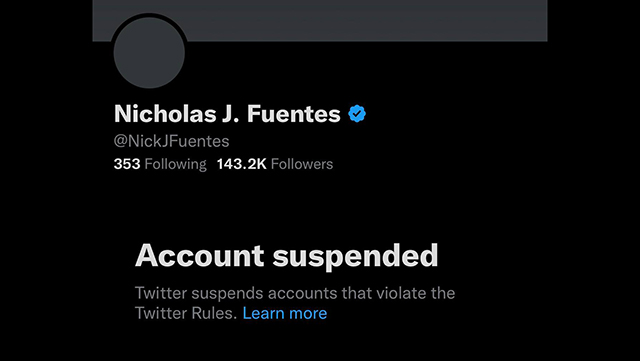640x361 pixels.
Task: Click the 143.2K followers count number
Action: (242, 164)
